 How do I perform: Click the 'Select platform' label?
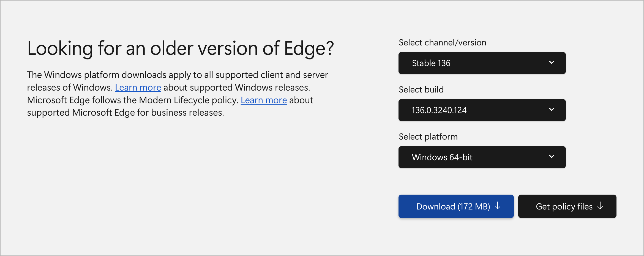[x=428, y=137]
